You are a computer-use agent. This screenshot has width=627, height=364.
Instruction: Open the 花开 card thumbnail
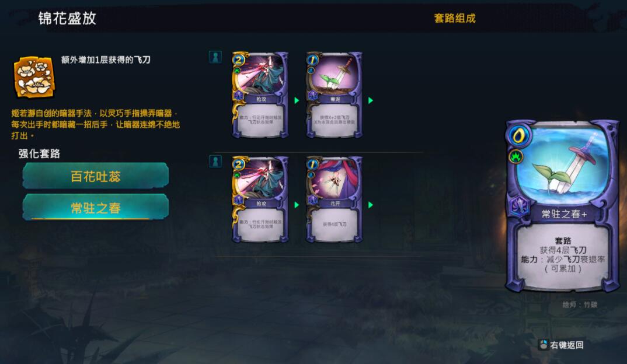[335, 199]
